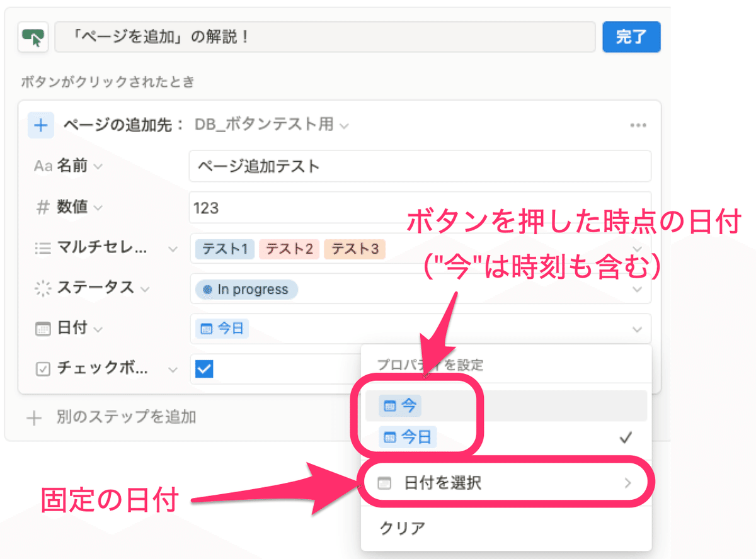This screenshot has height=559, width=756.
Task: Click the calendar icon beside 日付 label
Action: point(42,329)
